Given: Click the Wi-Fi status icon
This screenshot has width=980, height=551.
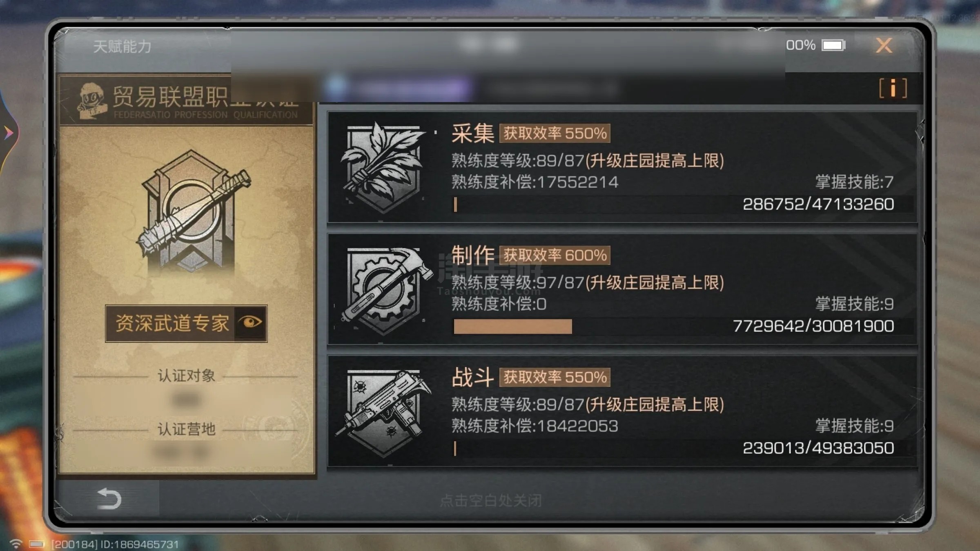Looking at the screenshot, I should 16,544.
